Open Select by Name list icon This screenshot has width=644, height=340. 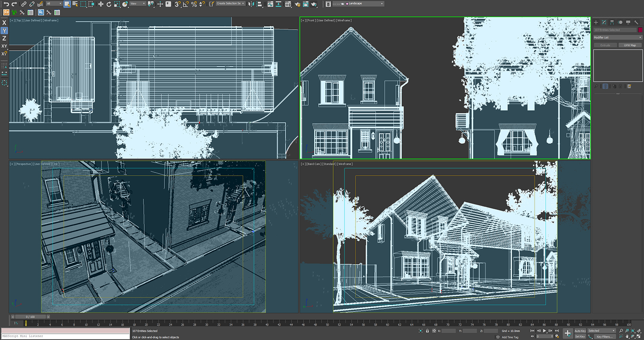pyautogui.click(x=75, y=4)
